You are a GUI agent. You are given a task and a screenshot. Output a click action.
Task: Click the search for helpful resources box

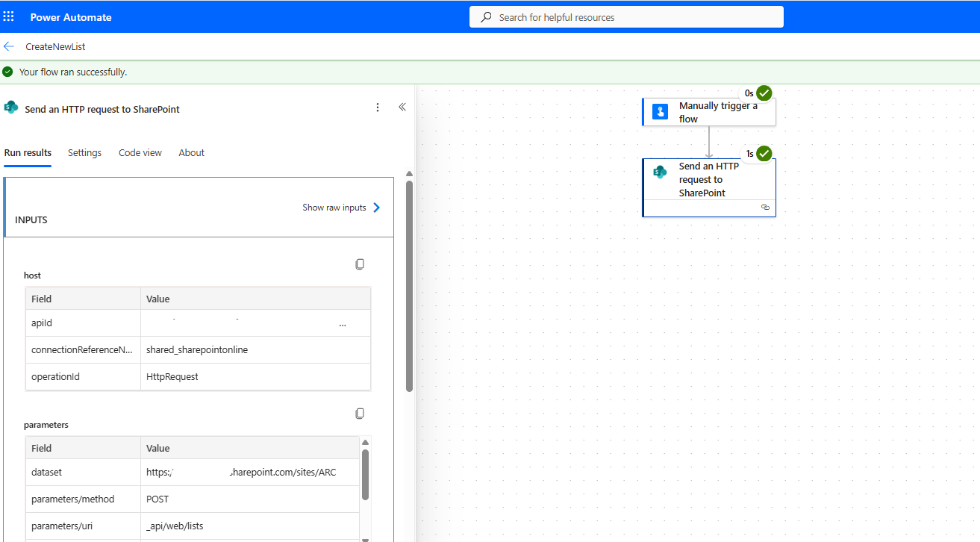tap(626, 17)
